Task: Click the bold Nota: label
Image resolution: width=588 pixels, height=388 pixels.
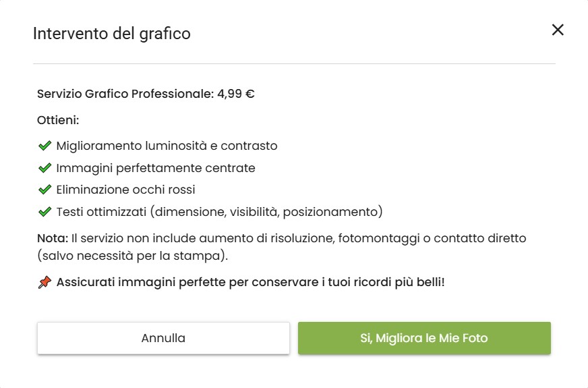Action: (x=53, y=238)
